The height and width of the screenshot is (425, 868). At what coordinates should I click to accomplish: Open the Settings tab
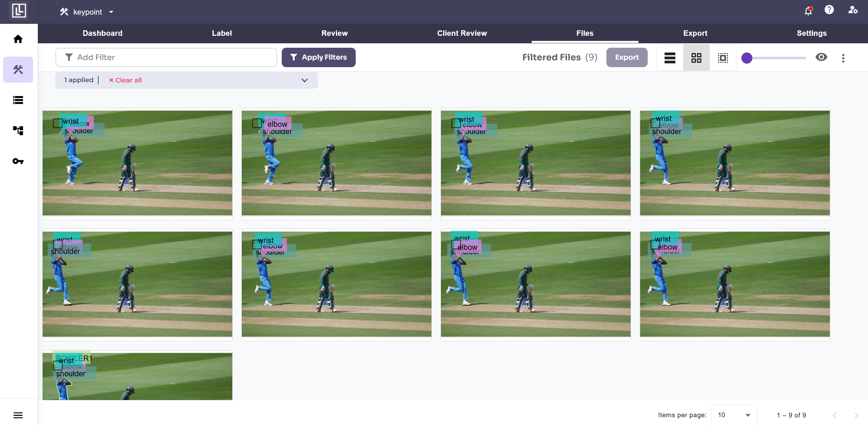(x=811, y=33)
